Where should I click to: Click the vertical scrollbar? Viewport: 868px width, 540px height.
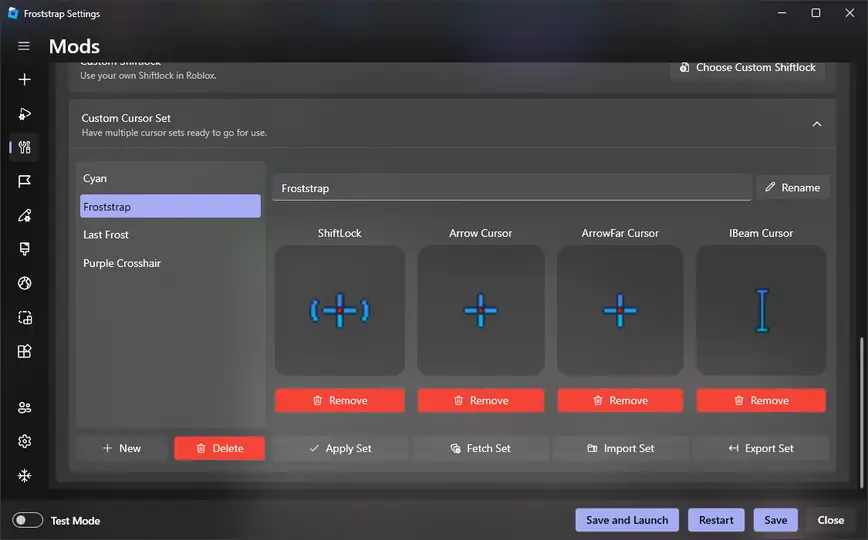(x=861, y=413)
